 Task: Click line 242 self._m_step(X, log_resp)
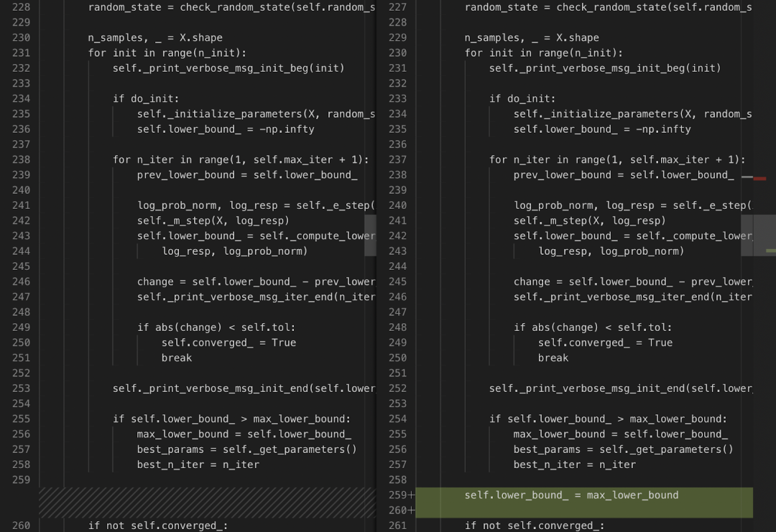pyautogui.click(x=213, y=220)
